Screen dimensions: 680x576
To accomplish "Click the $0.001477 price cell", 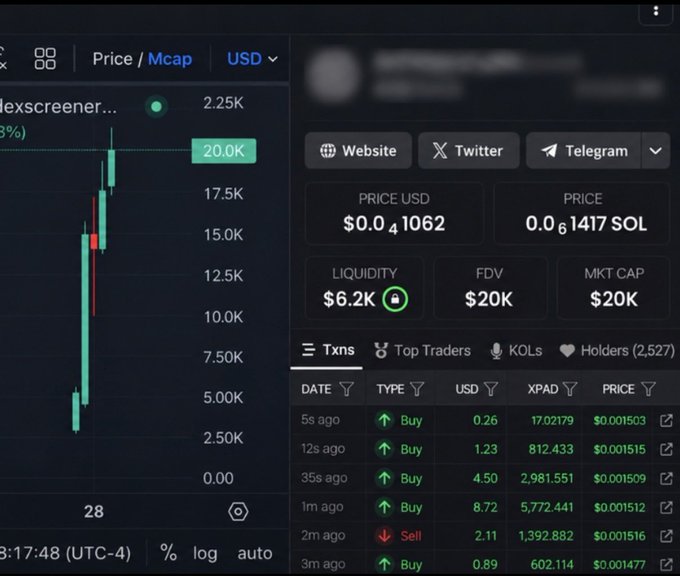I will 619,564.
